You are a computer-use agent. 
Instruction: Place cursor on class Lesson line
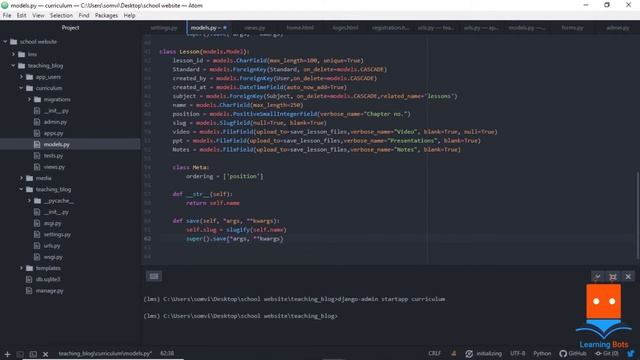[x=204, y=51]
